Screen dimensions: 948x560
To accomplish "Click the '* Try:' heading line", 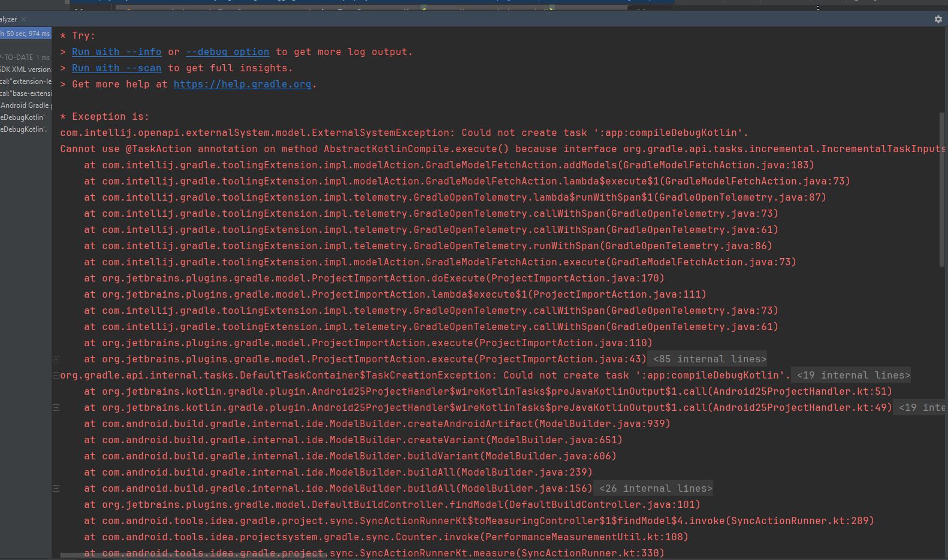I will click(77, 36).
